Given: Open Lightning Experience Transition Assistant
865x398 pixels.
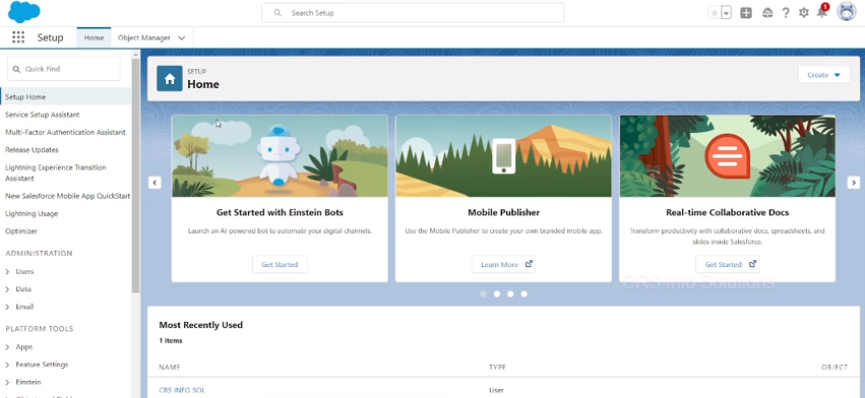Looking at the screenshot, I should pyautogui.click(x=55, y=173).
